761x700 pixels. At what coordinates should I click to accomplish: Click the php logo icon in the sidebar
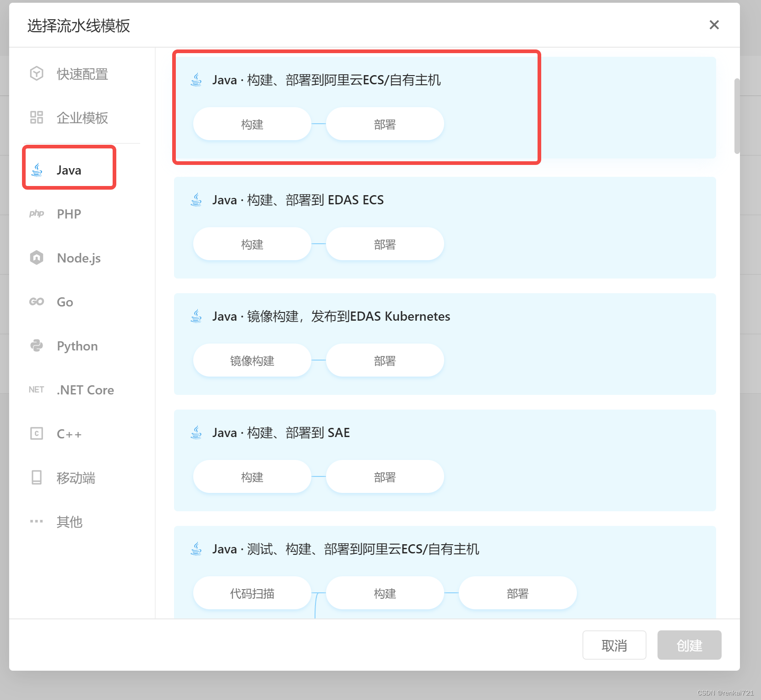tap(37, 213)
